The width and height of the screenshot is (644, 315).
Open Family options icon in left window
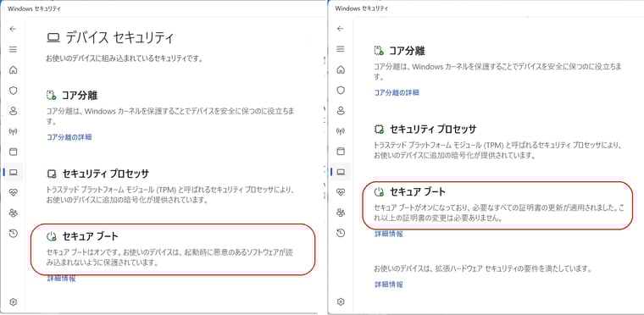click(14, 213)
